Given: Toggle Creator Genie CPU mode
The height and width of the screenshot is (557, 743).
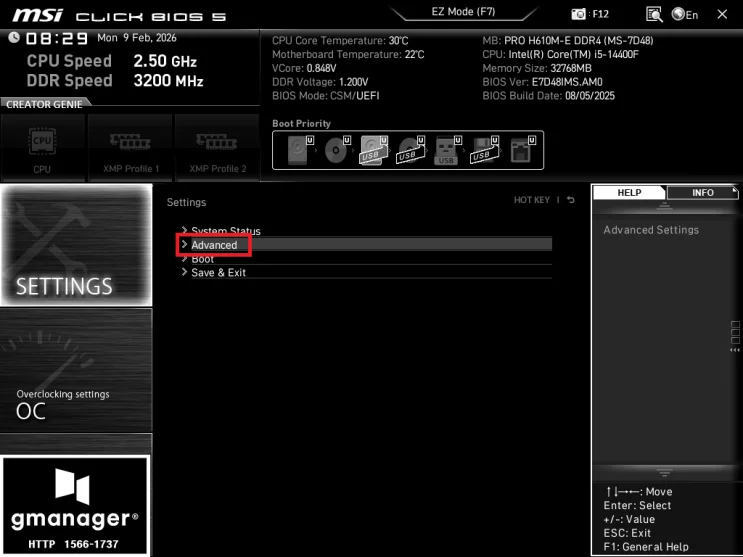Looking at the screenshot, I should (43, 148).
